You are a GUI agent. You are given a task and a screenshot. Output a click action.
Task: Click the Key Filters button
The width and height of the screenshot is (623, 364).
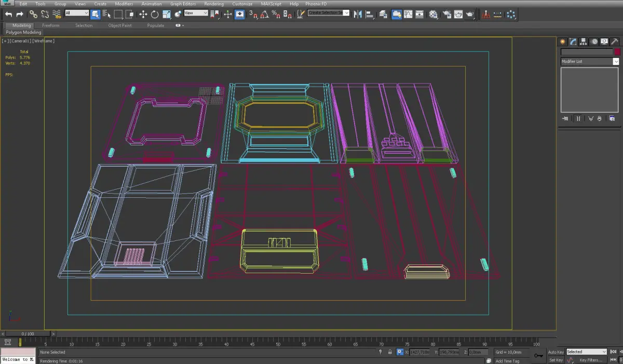point(591,360)
